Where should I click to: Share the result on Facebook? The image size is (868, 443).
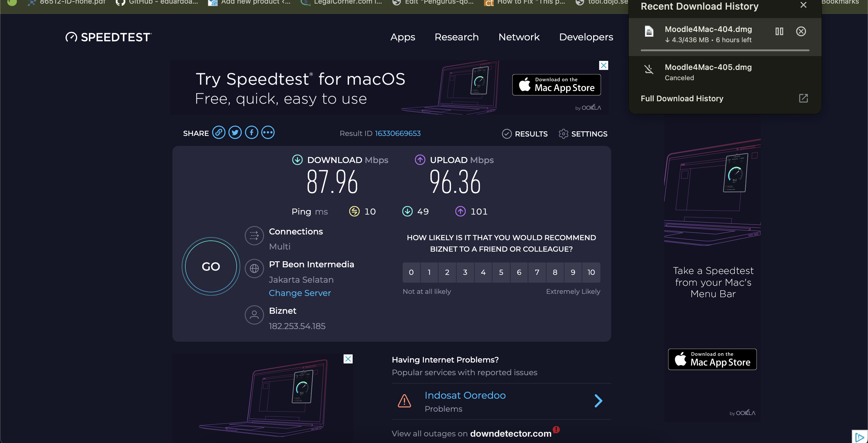(x=251, y=133)
